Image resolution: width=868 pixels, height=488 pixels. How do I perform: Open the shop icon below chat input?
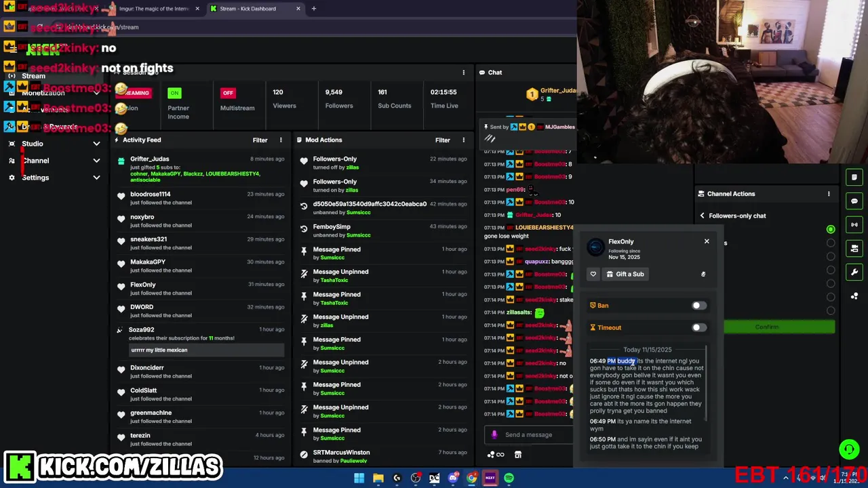pyautogui.click(x=518, y=455)
